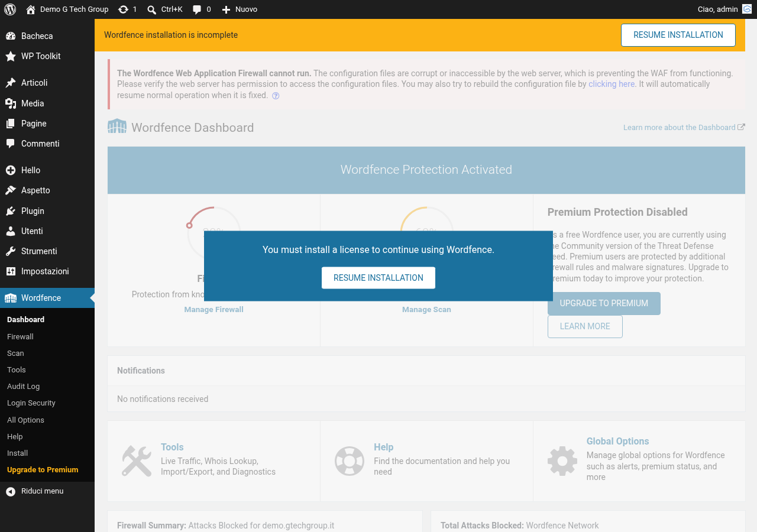
Task: Open the Tools heading link
Action: [x=172, y=447]
